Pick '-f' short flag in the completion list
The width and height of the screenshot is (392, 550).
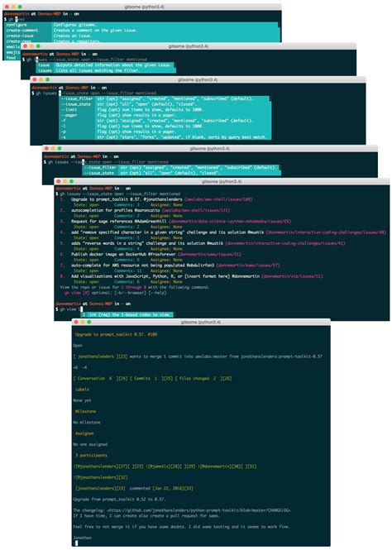coord(64,121)
